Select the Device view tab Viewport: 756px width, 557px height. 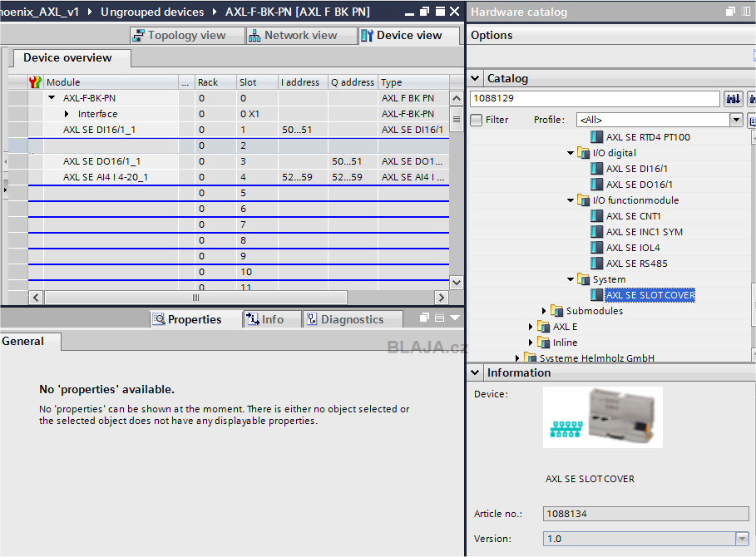pos(408,35)
